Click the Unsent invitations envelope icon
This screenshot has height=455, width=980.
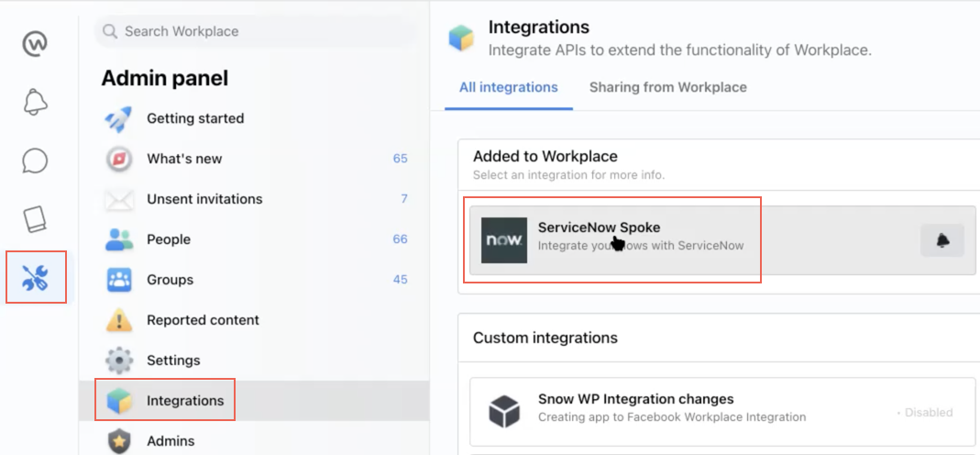click(119, 199)
